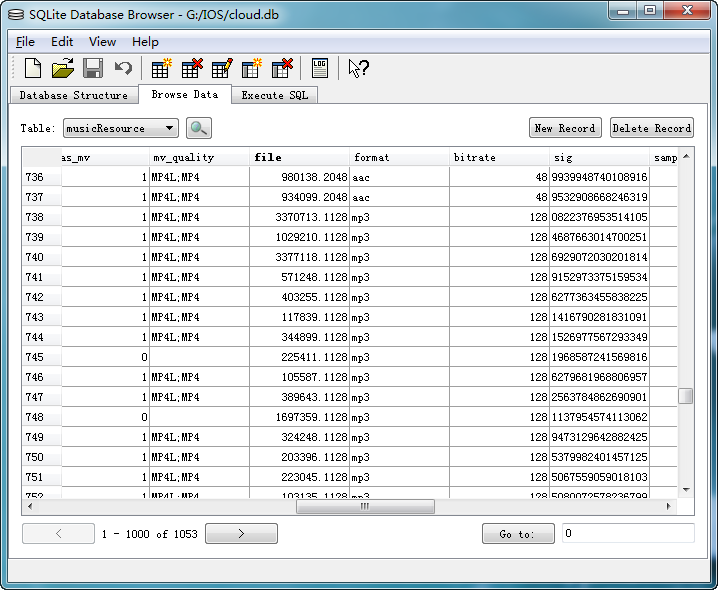Click the Delete Index icon
This screenshot has height=590, width=718.
(x=281, y=68)
